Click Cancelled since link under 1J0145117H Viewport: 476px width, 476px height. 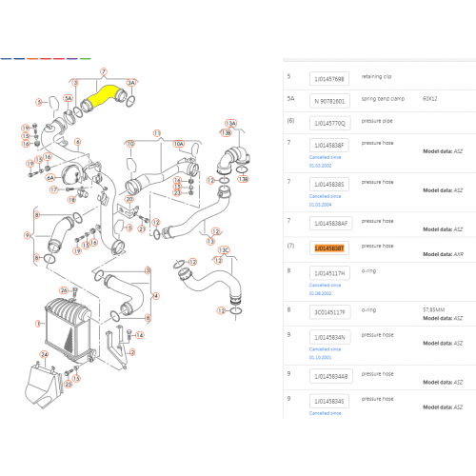pyautogui.click(x=325, y=286)
